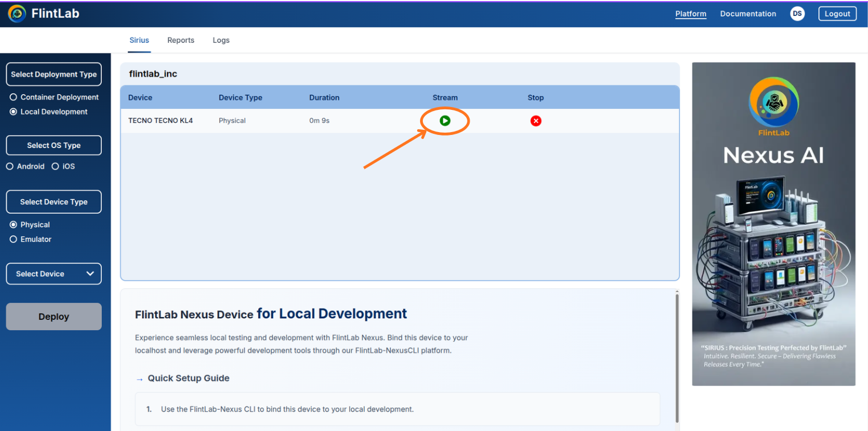This screenshot has height=431, width=868.
Task: Click the Select Device Type button
Action: click(54, 202)
